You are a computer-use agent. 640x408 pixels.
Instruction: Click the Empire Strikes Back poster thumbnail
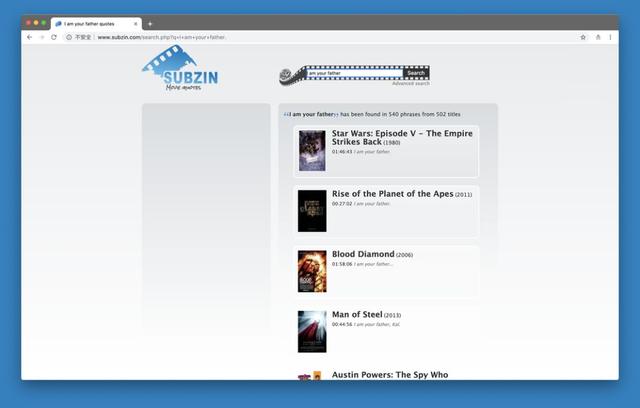point(312,151)
